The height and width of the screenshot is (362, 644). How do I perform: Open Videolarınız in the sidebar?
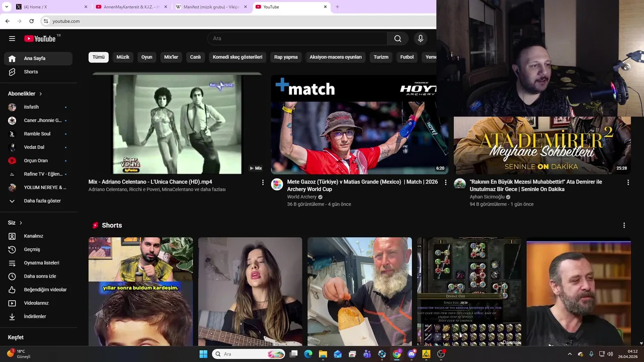38,303
